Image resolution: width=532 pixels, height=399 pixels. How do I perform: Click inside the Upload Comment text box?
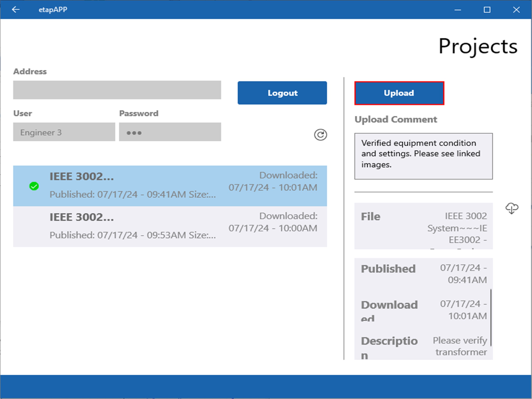tap(423, 156)
